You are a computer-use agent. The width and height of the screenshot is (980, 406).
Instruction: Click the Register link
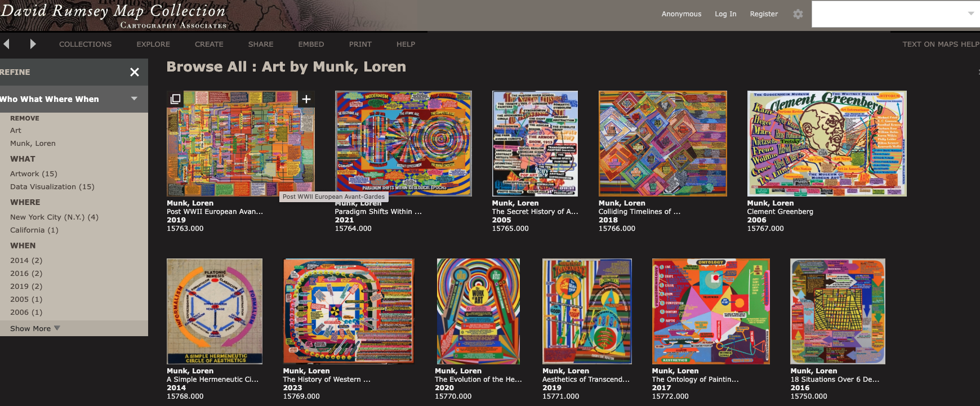(764, 14)
